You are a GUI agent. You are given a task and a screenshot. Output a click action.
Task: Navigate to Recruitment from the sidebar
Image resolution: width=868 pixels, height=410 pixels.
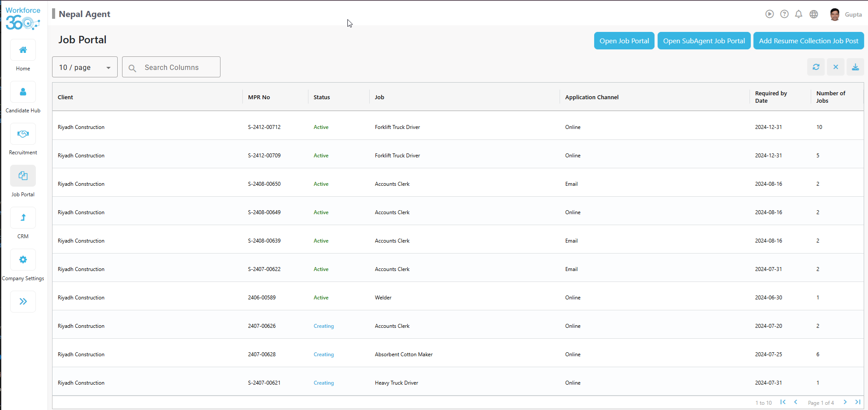(x=23, y=134)
